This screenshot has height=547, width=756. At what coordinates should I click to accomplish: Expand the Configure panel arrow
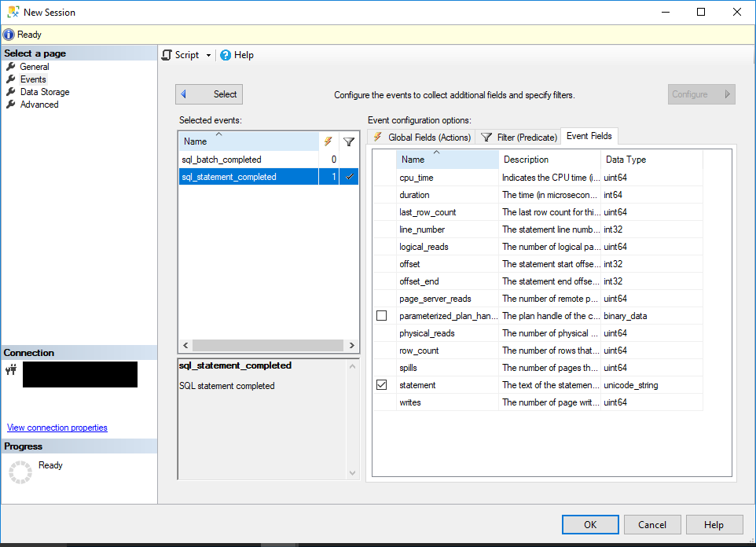click(x=727, y=94)
